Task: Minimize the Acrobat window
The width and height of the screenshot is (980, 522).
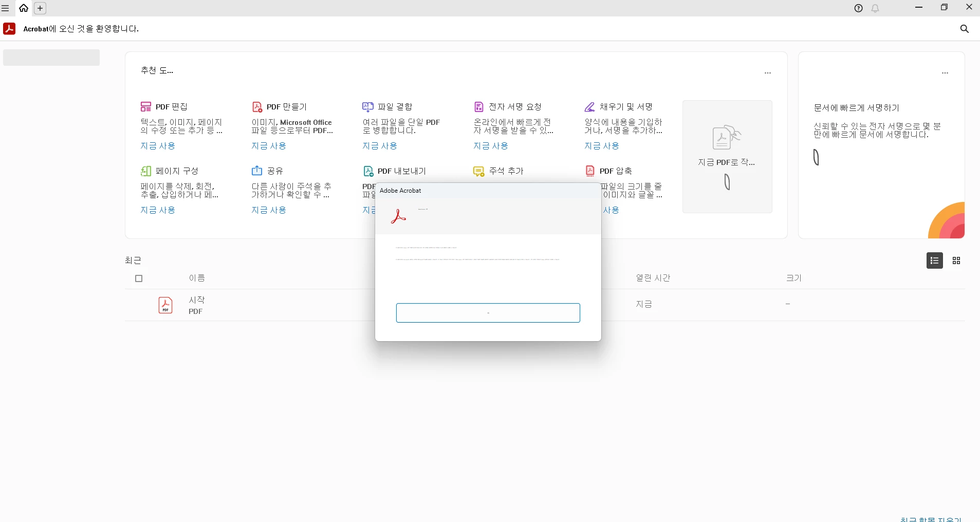Action: (x=919, y=7)
